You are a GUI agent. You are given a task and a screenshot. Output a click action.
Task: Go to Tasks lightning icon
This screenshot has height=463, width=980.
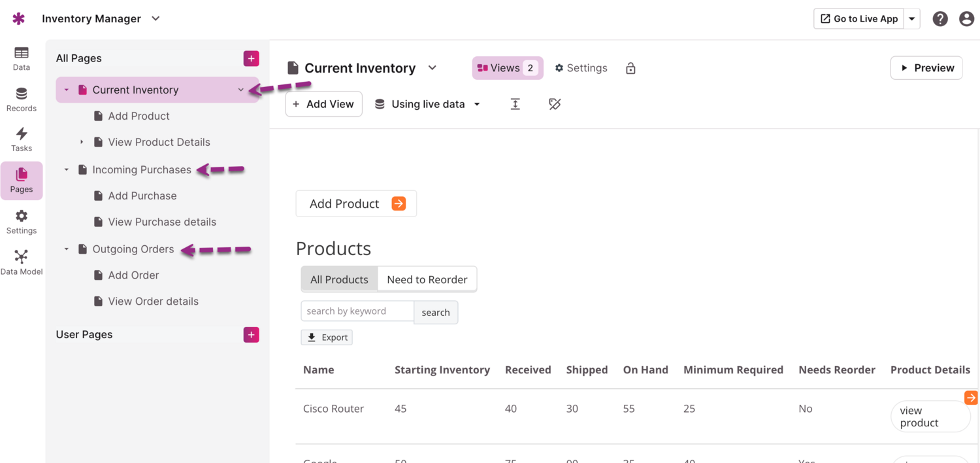pyautogui.click(x=22, y=139)
